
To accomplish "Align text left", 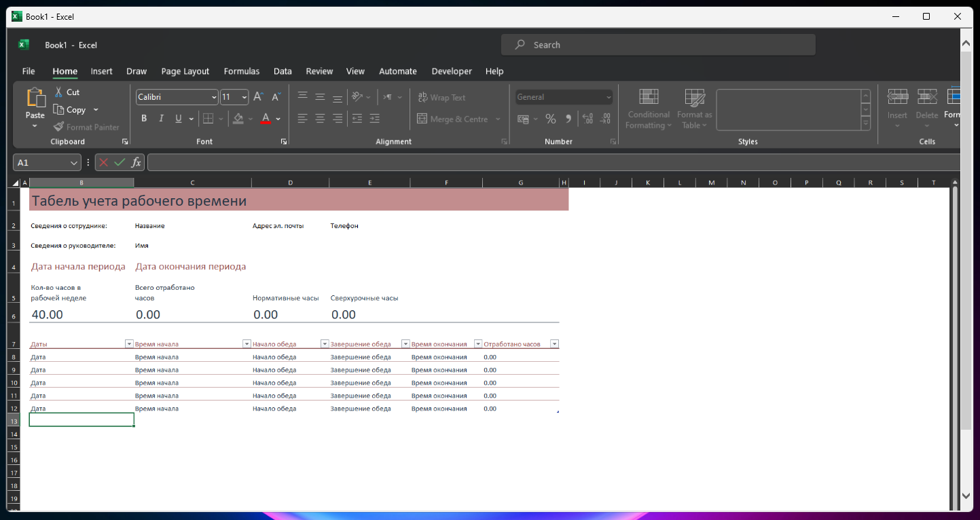I will coord(302,119).
